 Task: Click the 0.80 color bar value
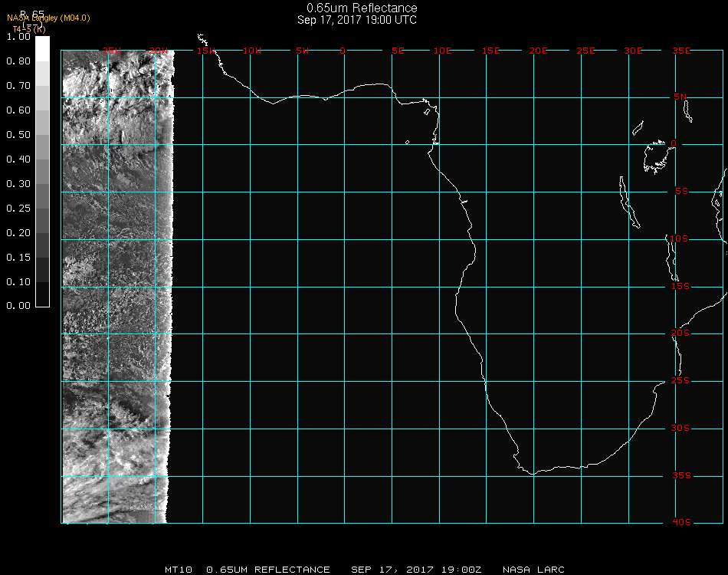pyautogui.click(x=18, y=61)
